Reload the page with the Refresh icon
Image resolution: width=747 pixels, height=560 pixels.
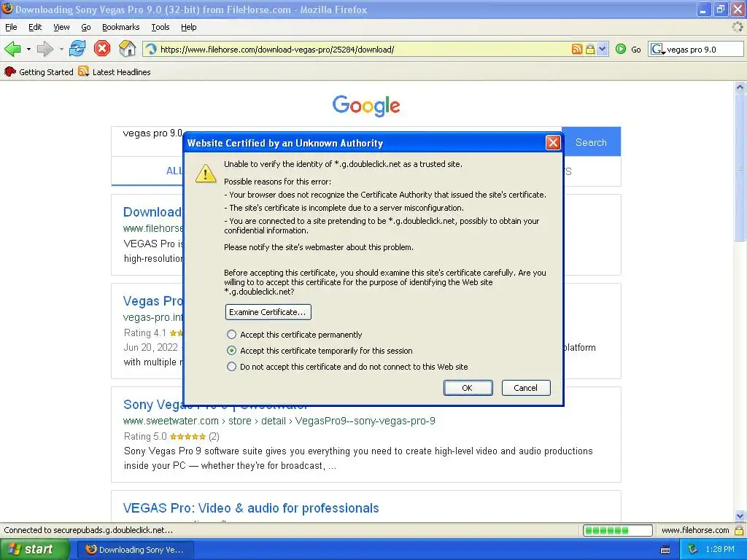77,49
